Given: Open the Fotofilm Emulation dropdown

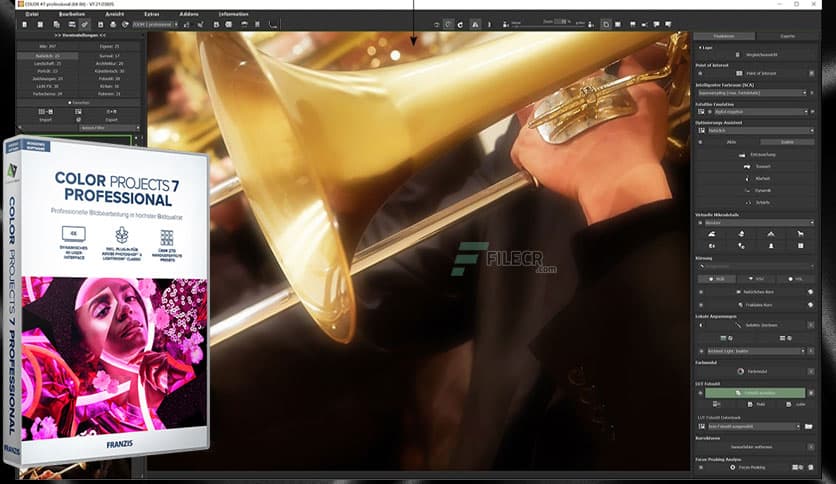Looking at the screenshot, I should point(760,112).
